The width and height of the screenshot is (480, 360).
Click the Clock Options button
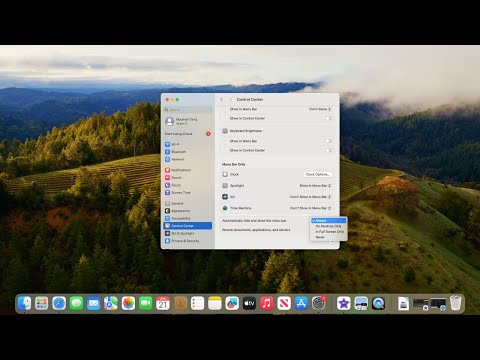click(318, 174)
